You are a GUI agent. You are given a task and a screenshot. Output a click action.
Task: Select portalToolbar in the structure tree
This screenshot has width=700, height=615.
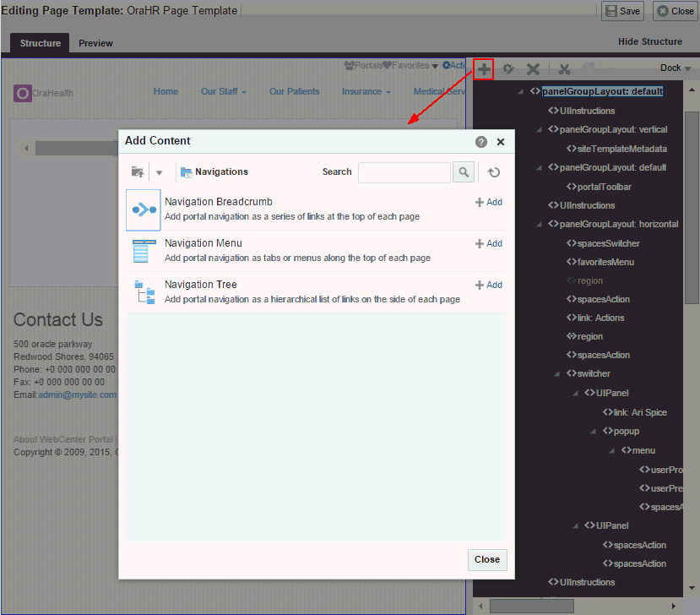click(604, 187)
